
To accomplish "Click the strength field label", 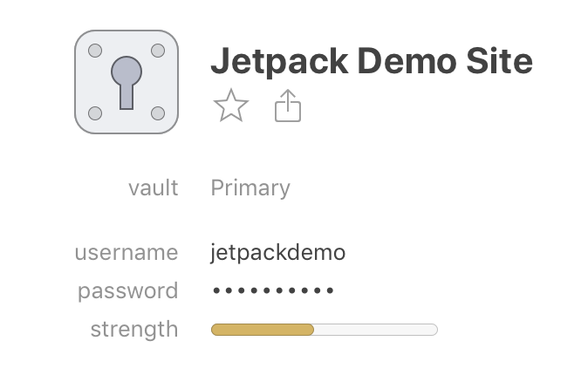I will 134,330.
